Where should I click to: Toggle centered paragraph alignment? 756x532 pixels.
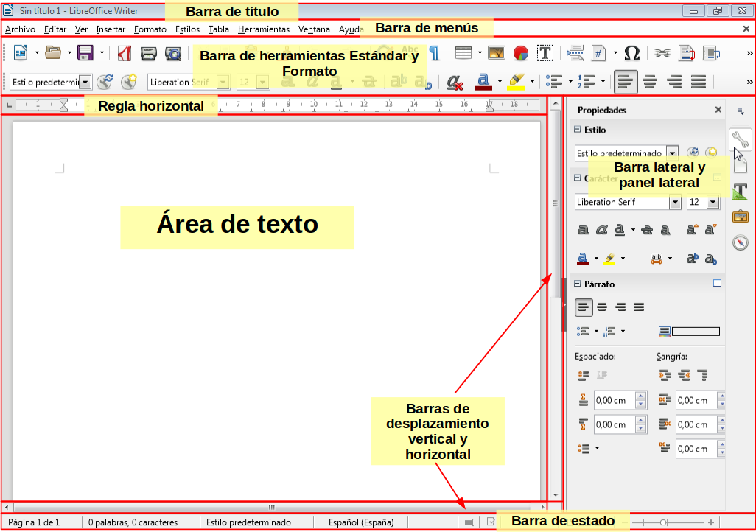pyautogui.click(x=649, y=82)
